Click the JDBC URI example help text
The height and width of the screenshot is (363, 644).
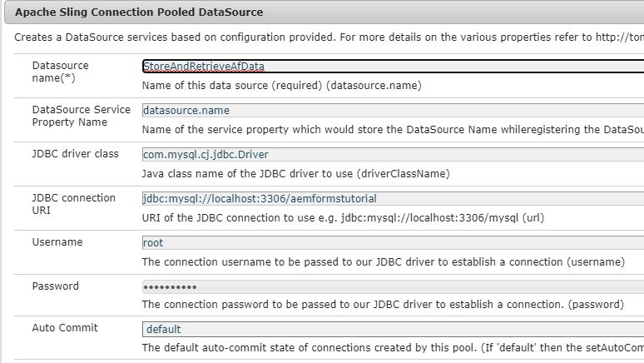point(343,218)
